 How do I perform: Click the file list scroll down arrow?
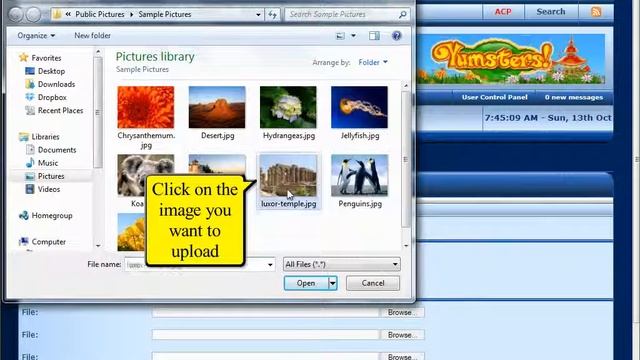406,246
